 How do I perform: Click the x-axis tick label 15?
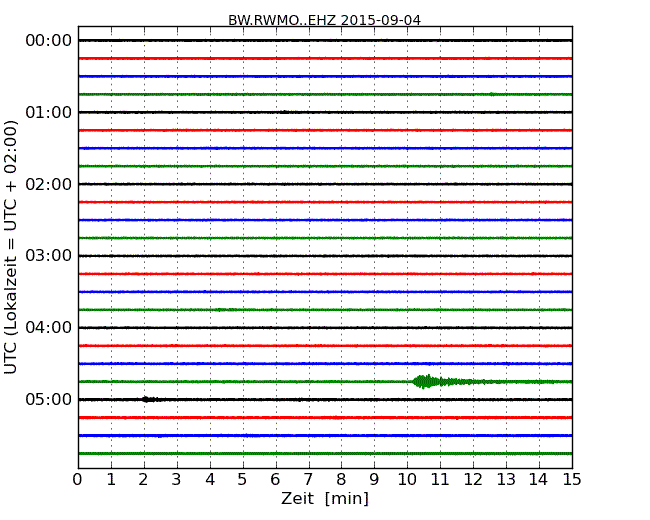(x=572, y=480)
